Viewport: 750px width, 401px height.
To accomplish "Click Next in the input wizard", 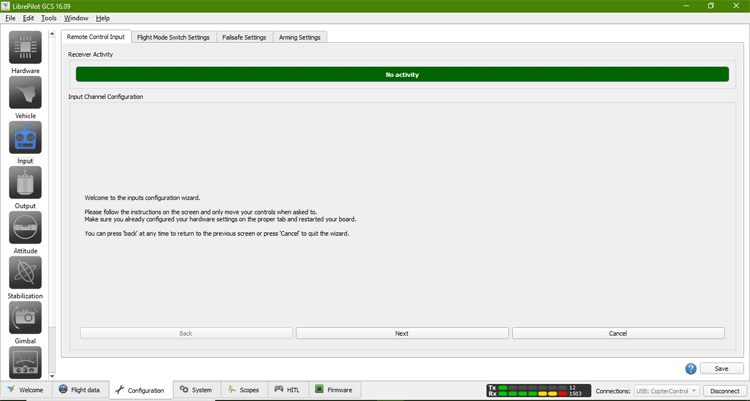I will pyautogui.click(x=402, y=334).
